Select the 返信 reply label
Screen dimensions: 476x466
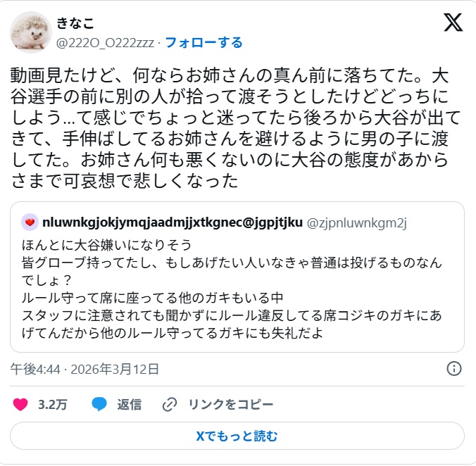[130, 405]
